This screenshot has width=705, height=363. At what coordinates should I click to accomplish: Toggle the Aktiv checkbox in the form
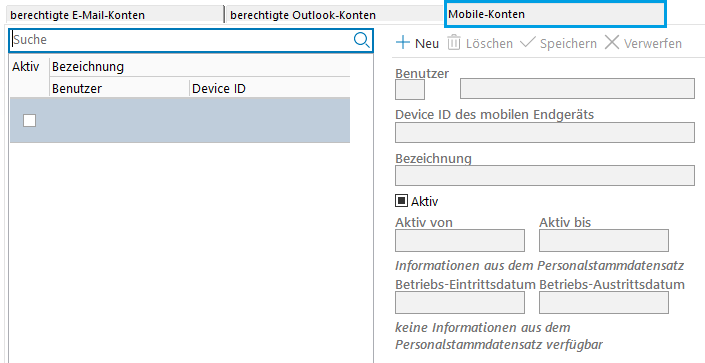tap(401, 201)
